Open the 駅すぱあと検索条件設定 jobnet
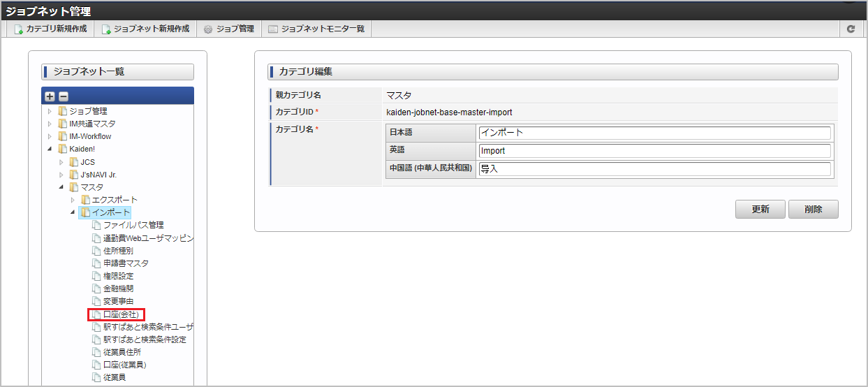Image resolution: width=868 pixels, height=387 pixels. [x=145, y=339]
